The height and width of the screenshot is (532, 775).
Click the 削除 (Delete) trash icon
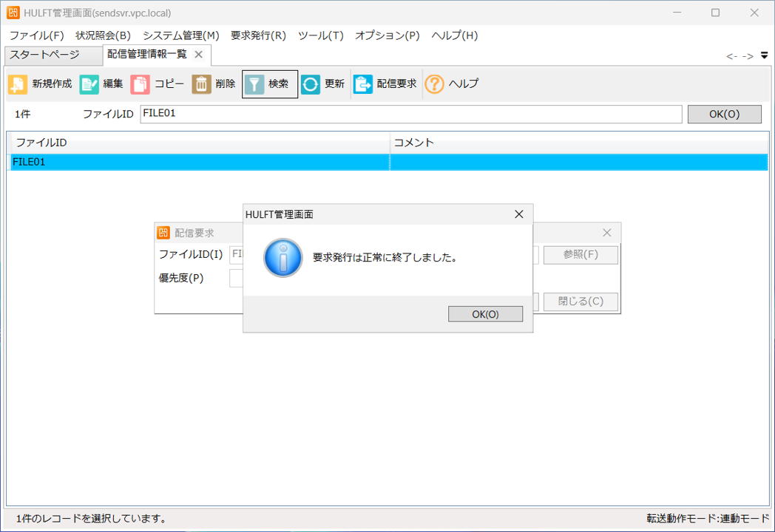point(201,84)
